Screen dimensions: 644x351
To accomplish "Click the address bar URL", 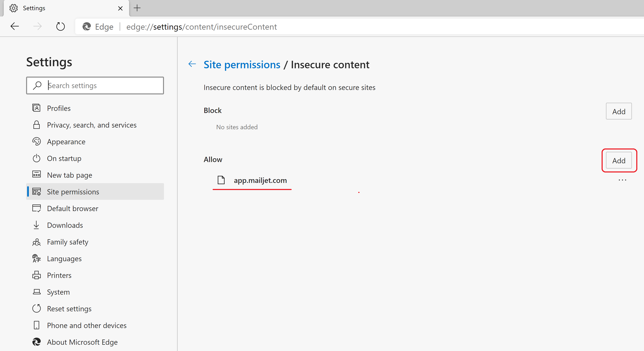I will coord(202,27).
